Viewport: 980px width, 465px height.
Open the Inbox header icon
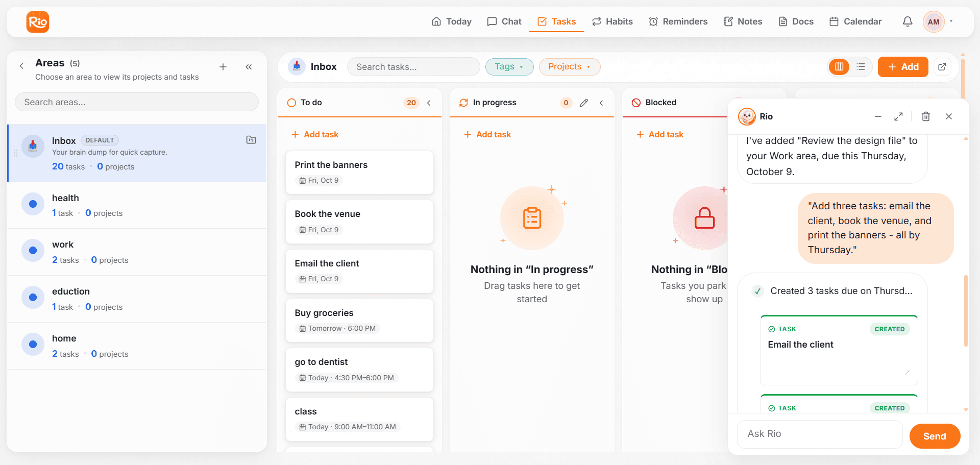(297, 66)
